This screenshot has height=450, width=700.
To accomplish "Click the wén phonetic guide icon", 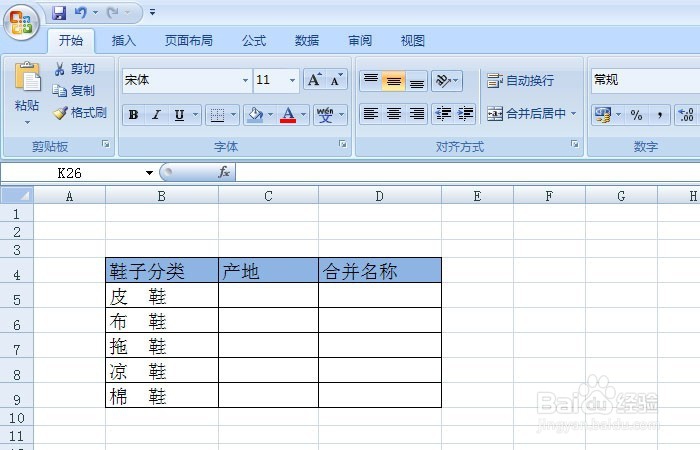I will (325, 115).
